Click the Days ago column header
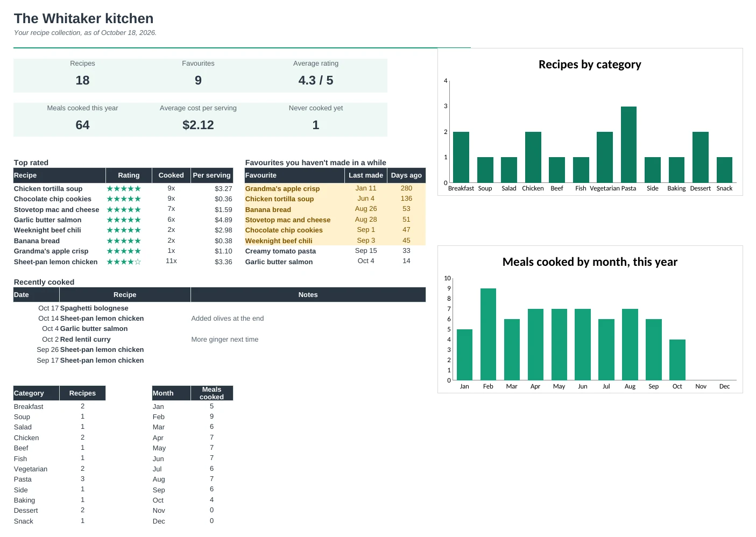Viewport: 756px width, 537px height. coord(406,175)
